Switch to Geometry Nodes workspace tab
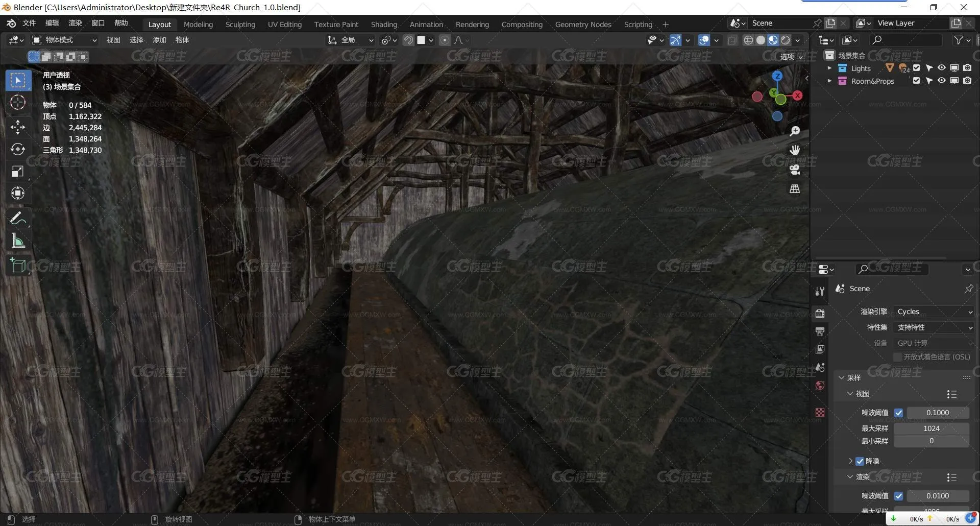980x526 pixels. (x=583, y=25)
